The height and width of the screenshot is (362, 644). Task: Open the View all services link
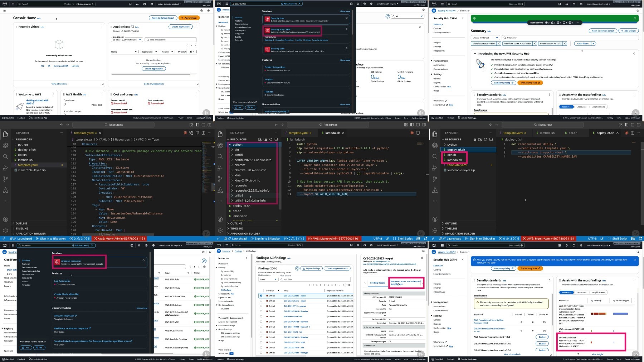click(59, 84)
